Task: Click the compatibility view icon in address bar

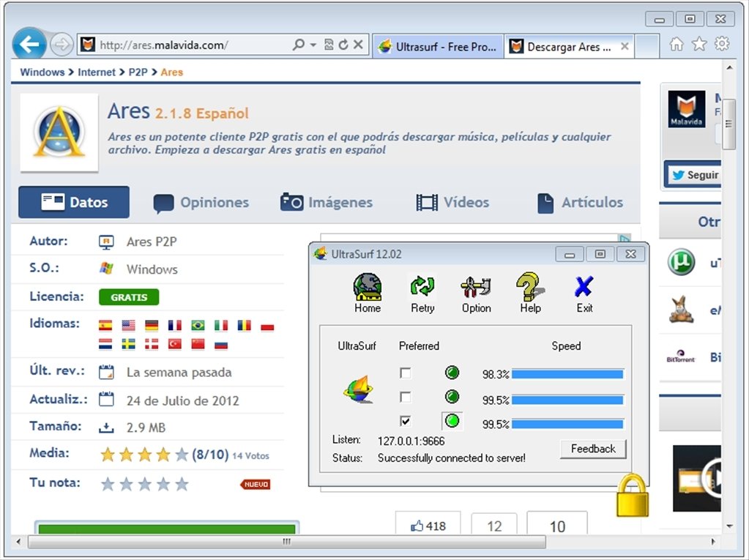Action: pos(329,45)
